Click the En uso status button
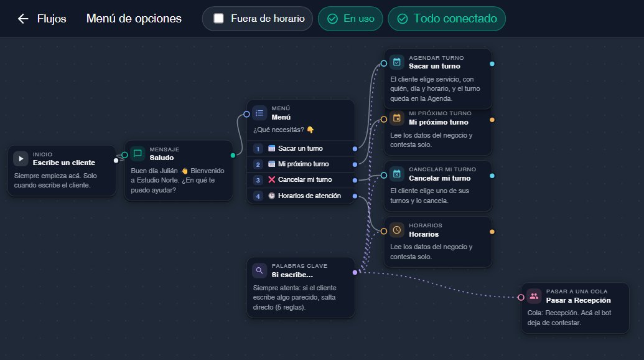The image size is (644, 360). (350, 19)
